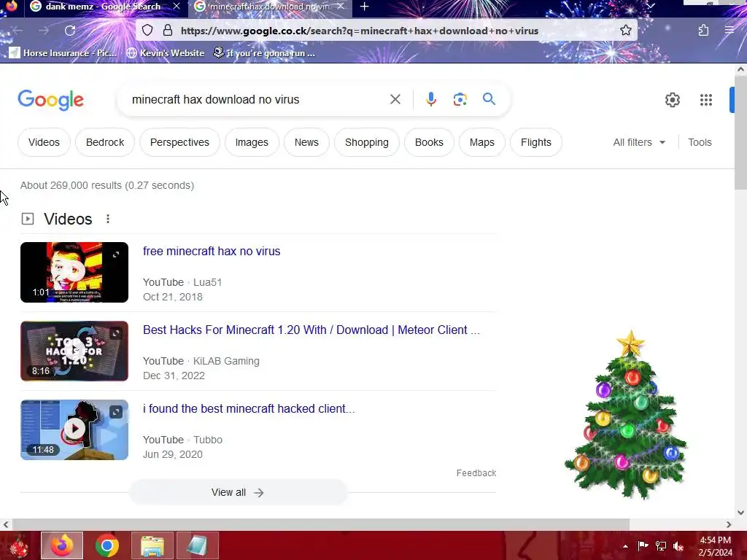The height and width of the screenshot is (560, 747).
Task: Click the Firefox taskbar icon
Action: point(62,545)
